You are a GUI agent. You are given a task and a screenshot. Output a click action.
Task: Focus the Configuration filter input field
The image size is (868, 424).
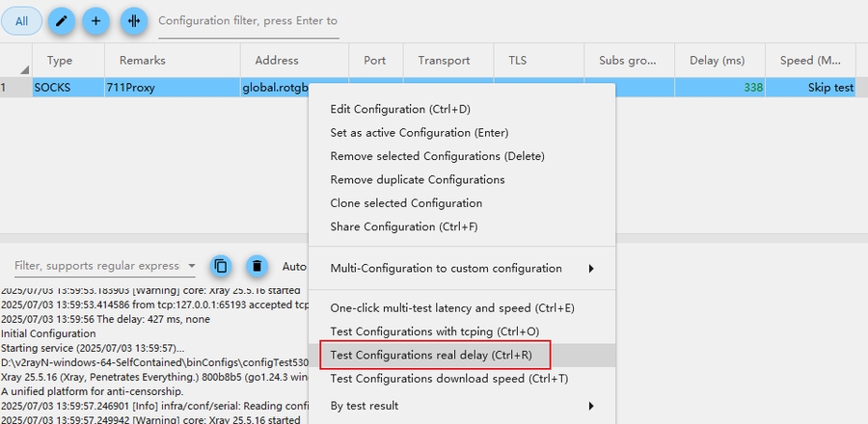tap(248, 21)
